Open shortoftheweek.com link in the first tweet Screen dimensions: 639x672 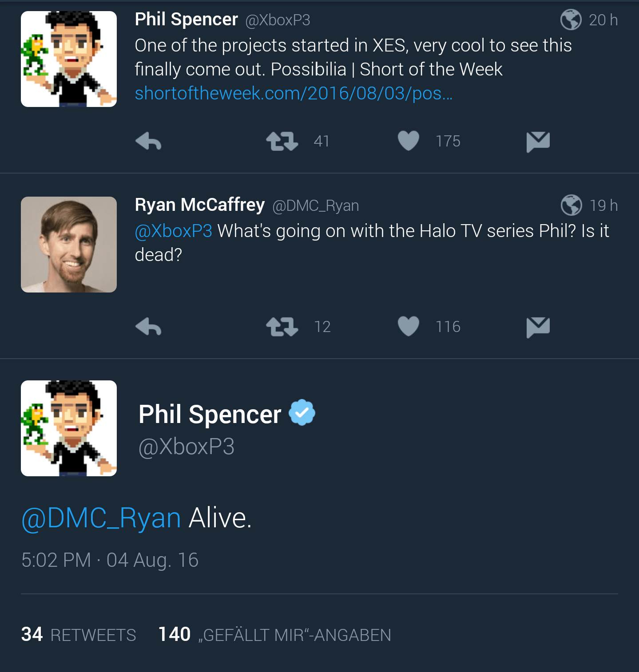coord(293,93)
